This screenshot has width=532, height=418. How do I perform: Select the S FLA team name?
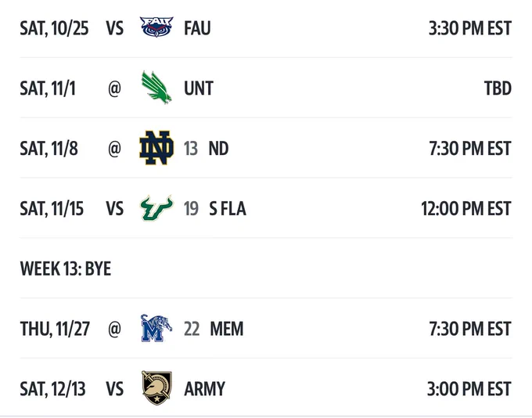pos(228,208)
